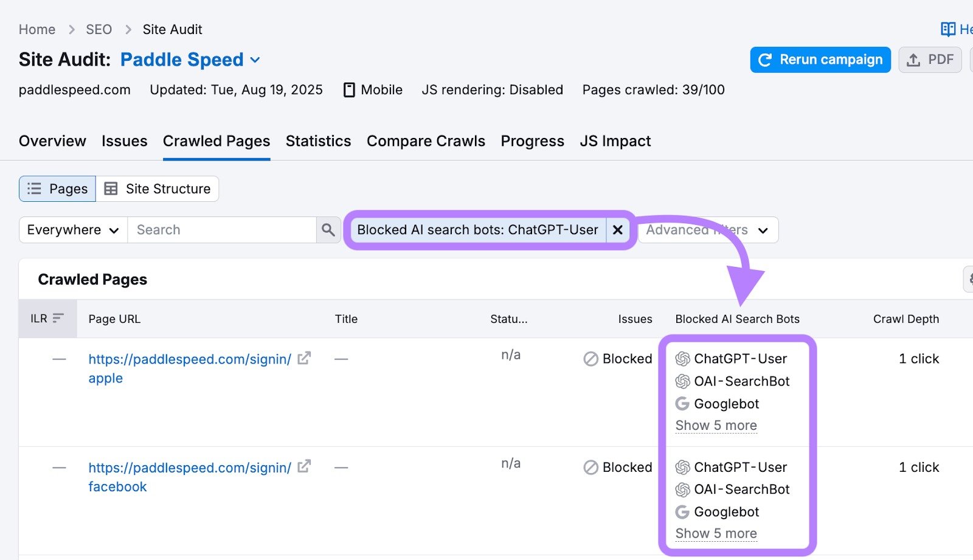Click Show 5 more blocked bots for signin/apple
Image resolution: width=973 pixels, height=560 pixels.
tap(716, 425)
